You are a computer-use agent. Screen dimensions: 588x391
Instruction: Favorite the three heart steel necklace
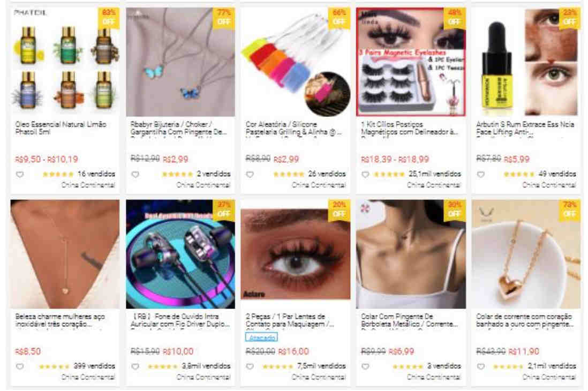20,366
